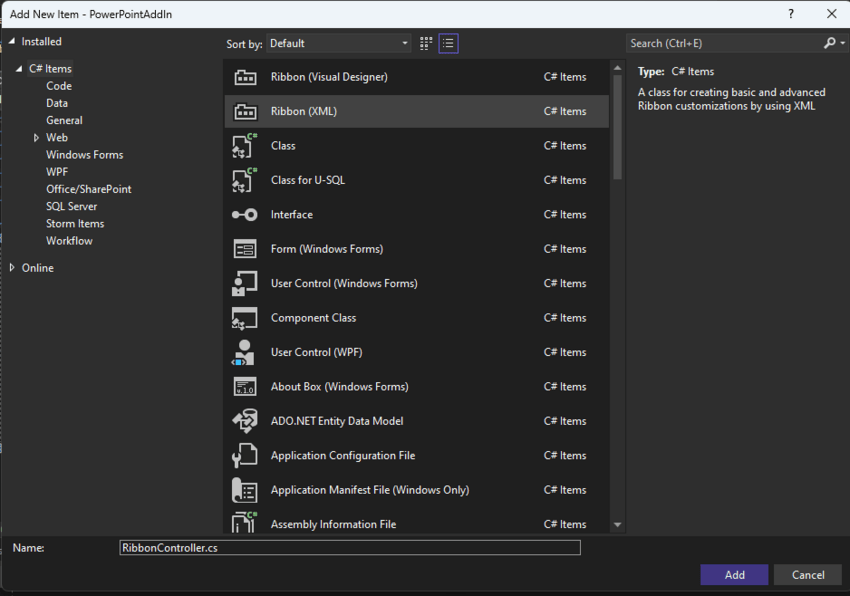
Task: Choose the About Box (Windows Forms) icon
Action: coord(246,386)
